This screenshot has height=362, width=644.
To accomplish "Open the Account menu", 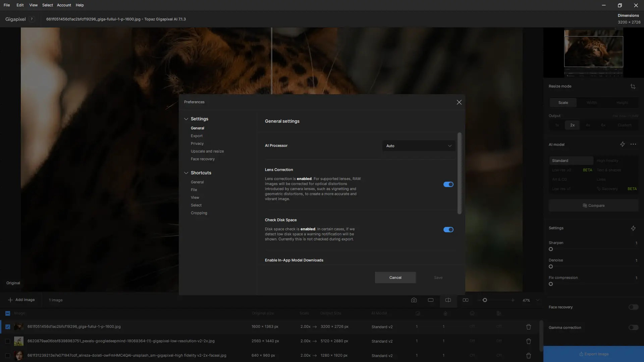I will (64, 5).
